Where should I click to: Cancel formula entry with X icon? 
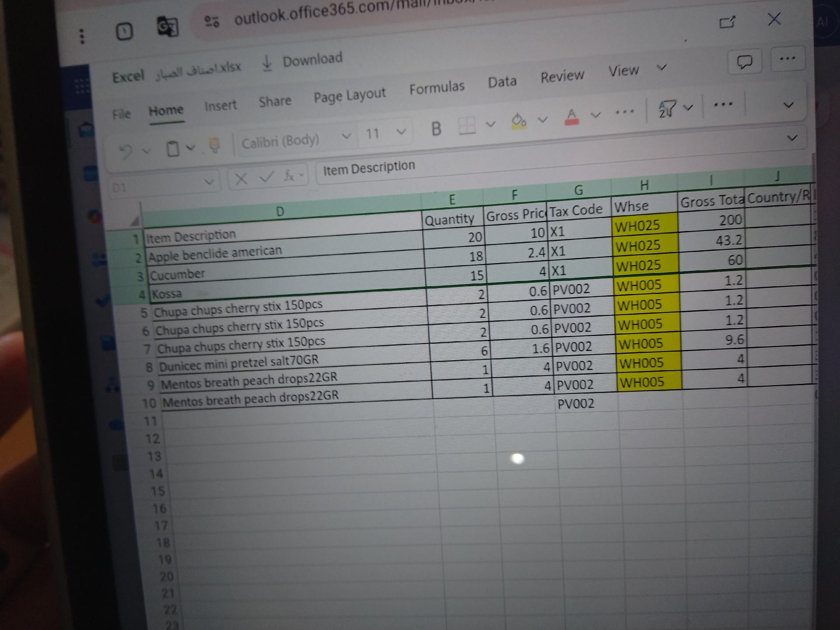point(241,178)
